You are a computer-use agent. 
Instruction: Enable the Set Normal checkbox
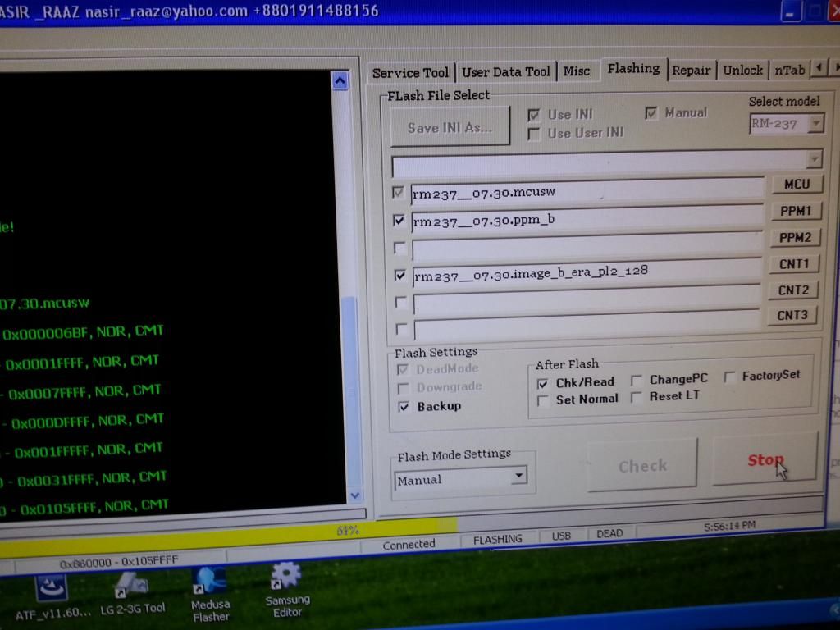tap(543, 400)
